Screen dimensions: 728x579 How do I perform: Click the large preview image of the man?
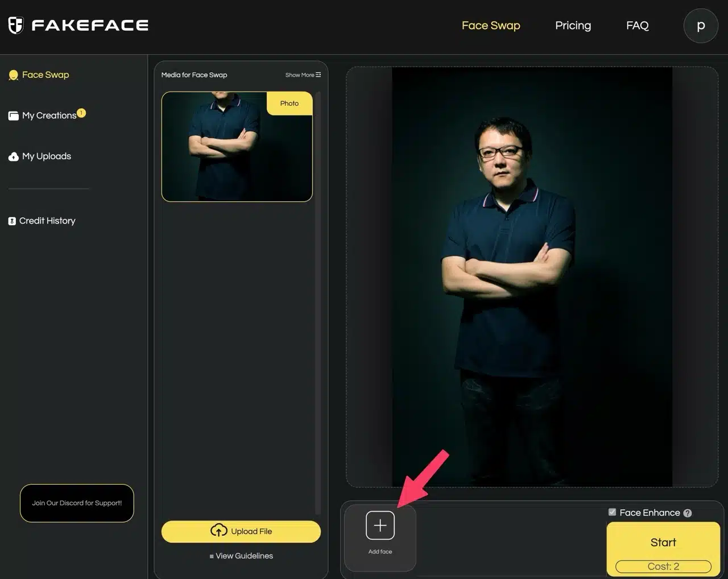(532, 276)
